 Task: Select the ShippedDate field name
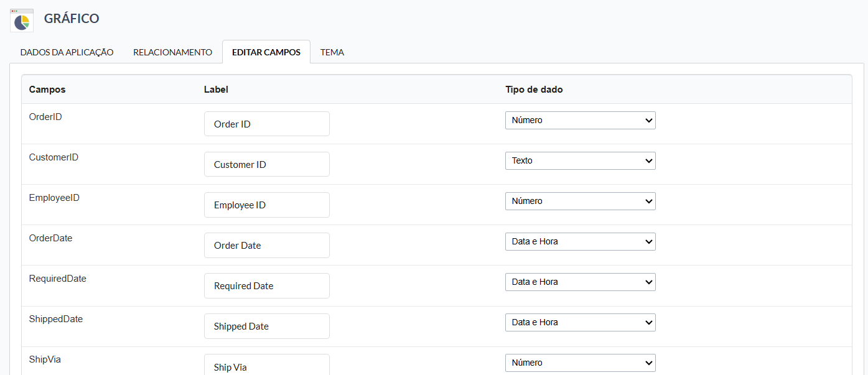55,318
